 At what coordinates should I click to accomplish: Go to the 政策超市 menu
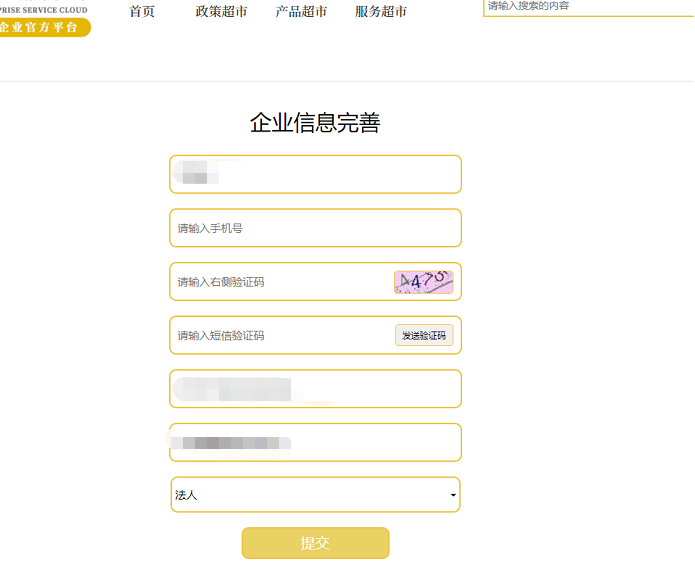click(221, 12)
